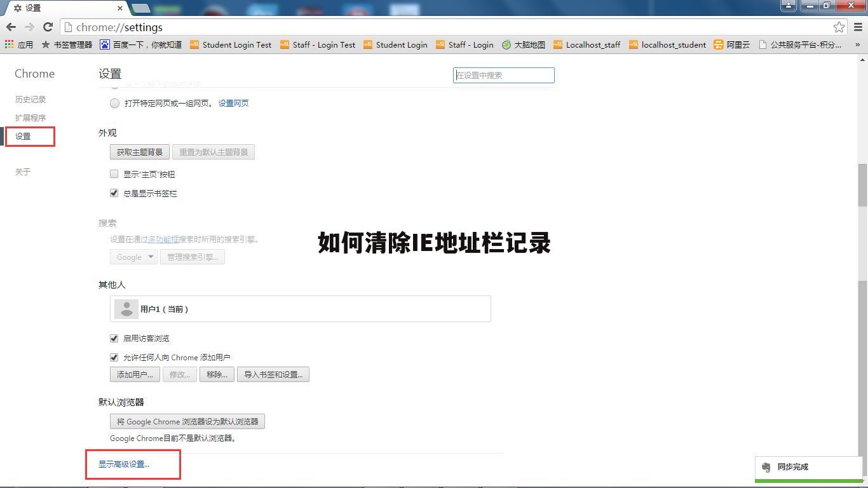
Task: Disable 总是显示书签栏 option
Action: pyautogui.click(x=114, y=193)
